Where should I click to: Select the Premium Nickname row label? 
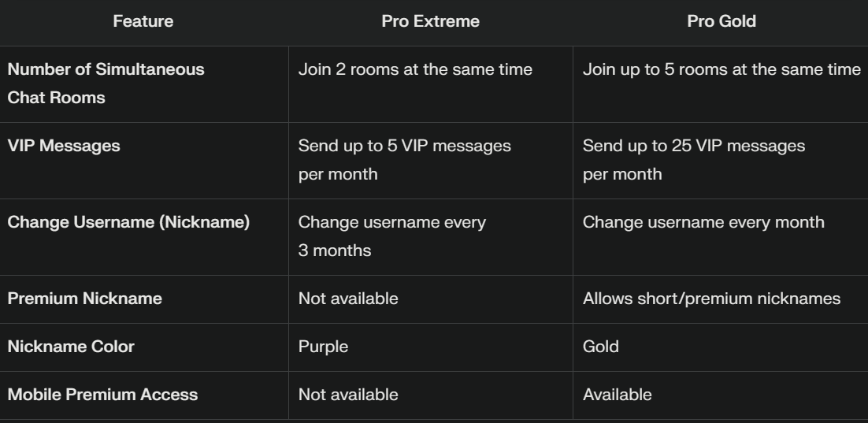(85, 299)
